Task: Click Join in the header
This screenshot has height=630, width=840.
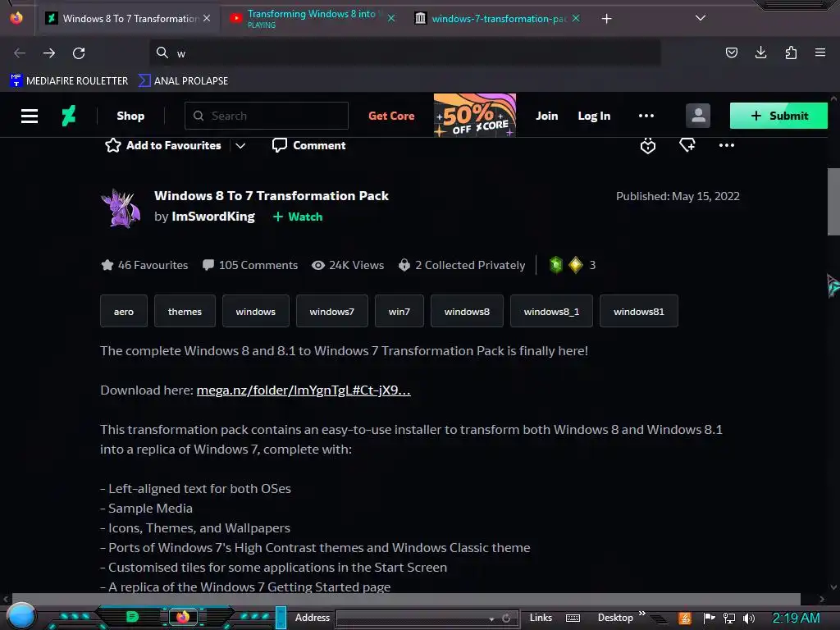Action: (547, 116)
